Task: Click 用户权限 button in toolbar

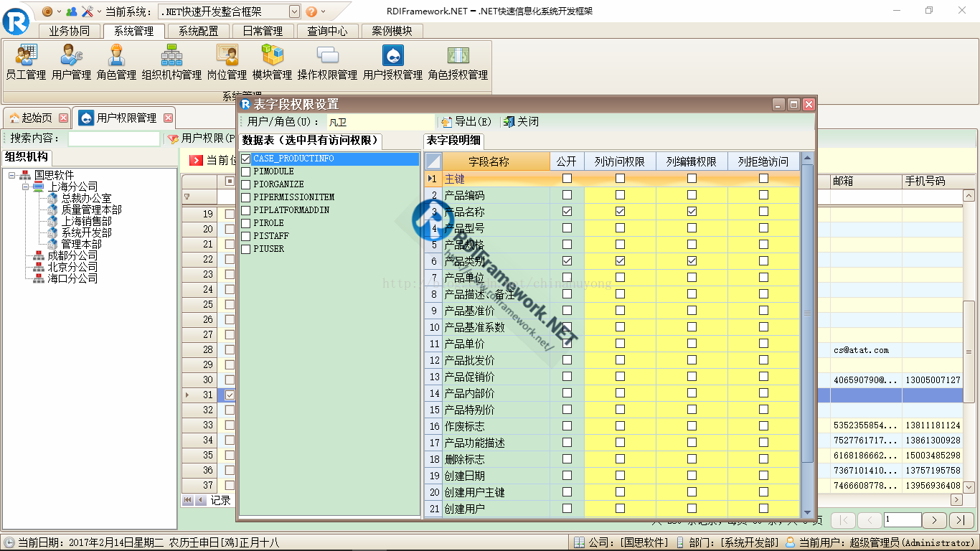Action: point(202,138)
